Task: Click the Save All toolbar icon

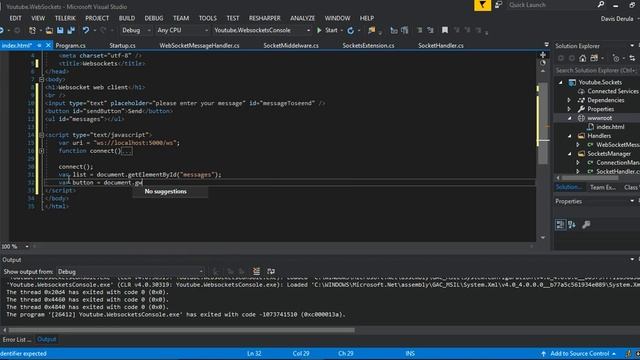Action: (71, 30)
